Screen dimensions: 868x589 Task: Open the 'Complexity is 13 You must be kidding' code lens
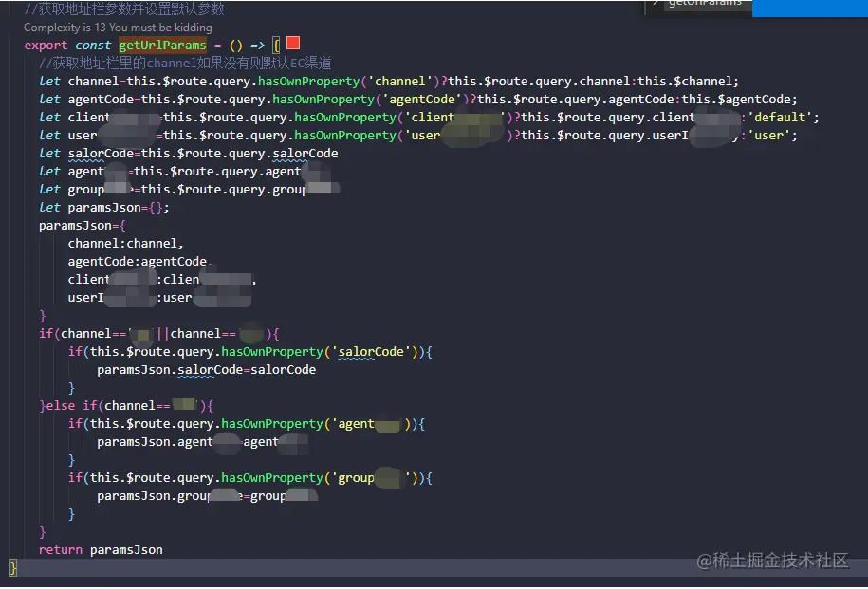(118, 28)
